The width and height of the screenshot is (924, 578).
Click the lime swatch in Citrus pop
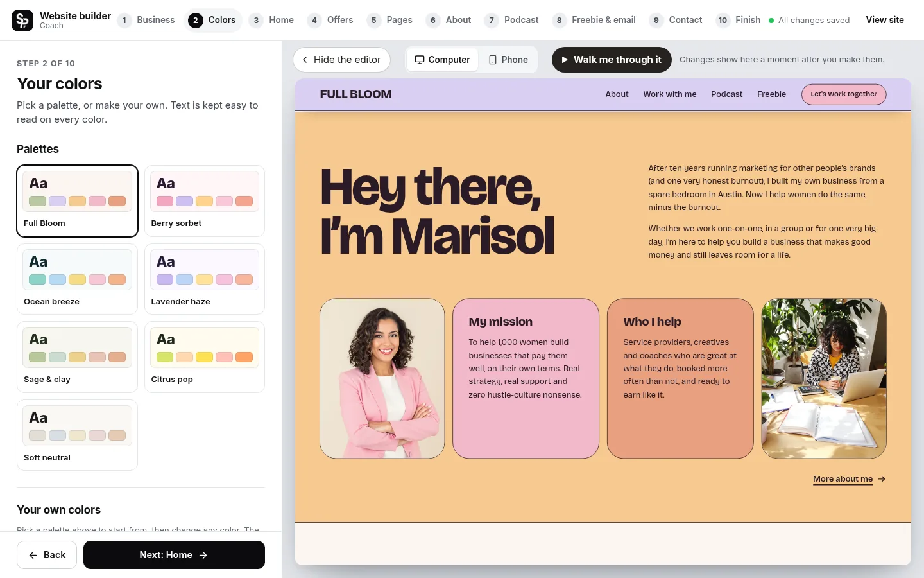[x=165, y=357]
